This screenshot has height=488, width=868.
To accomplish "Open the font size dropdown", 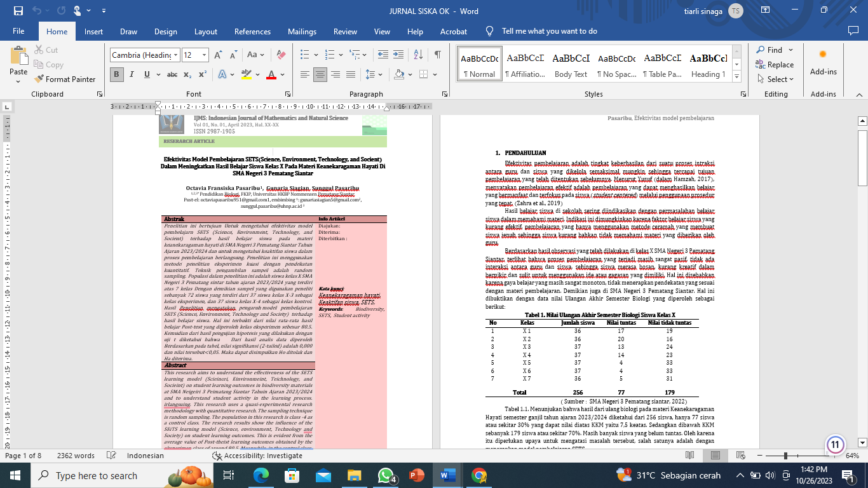I will [205, 55].
